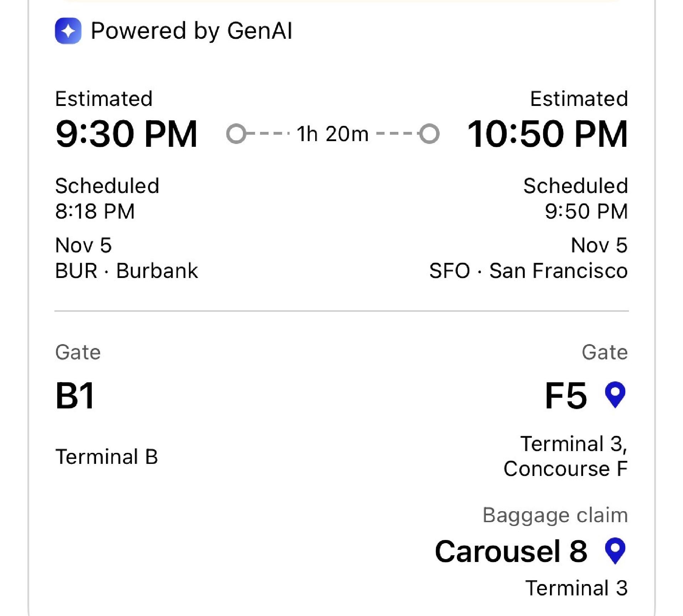The width and height of the screenshot is (683, 616).
Task: Tap the 1h 20m flight duration
Action: click(x=332, y=134)
